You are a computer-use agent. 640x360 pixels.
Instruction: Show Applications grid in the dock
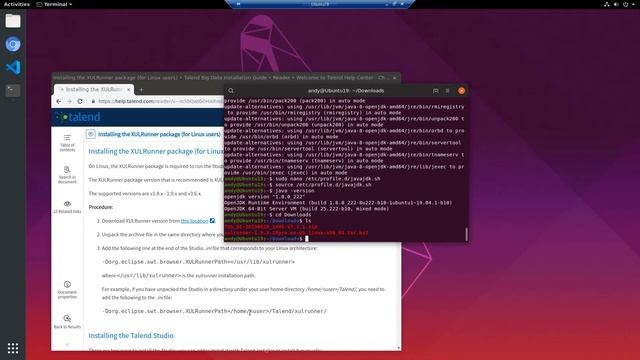pos(13,348)
